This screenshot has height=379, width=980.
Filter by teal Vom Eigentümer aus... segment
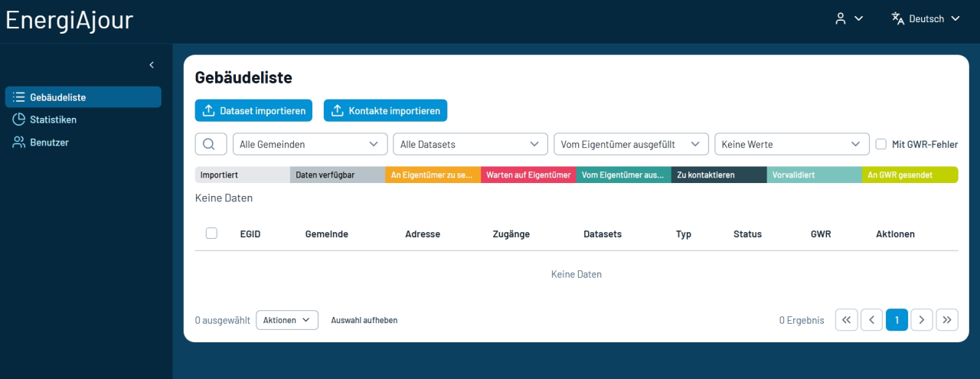(x=624, y=175)
